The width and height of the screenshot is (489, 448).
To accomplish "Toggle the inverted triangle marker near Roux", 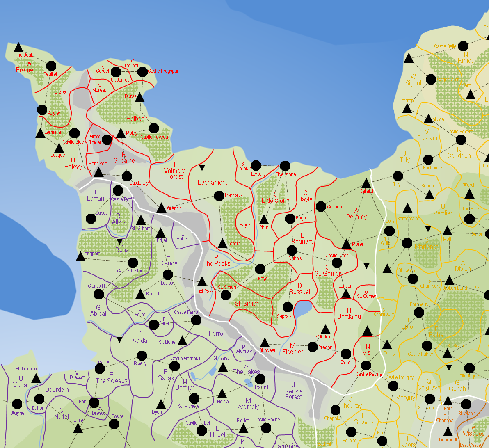I will coord(119,242).
